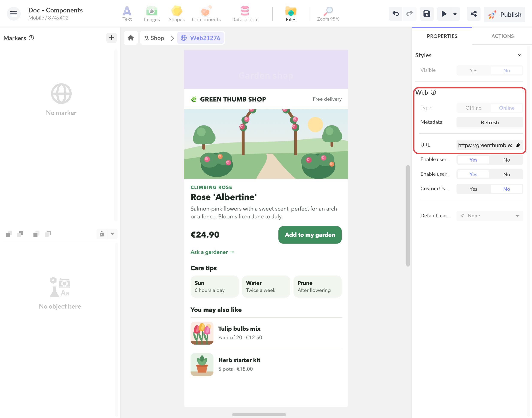
Task: Set Visible to Yes
Action: (473, 70)
